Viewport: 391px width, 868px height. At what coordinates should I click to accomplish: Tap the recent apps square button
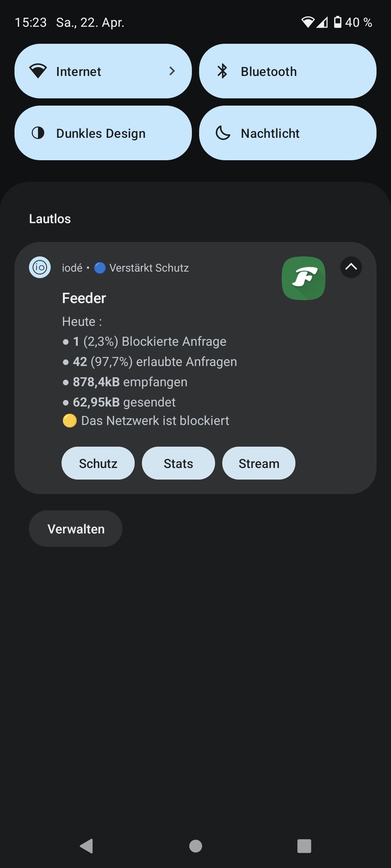304,846
